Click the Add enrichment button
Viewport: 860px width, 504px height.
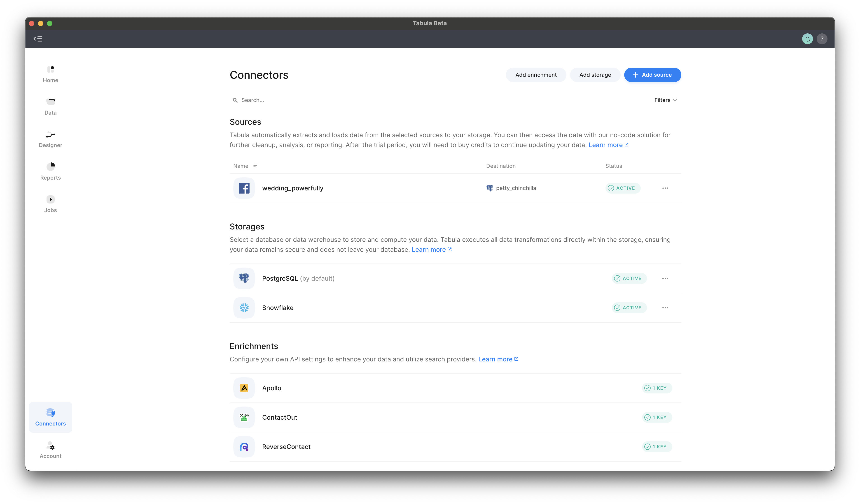point(535,75)
